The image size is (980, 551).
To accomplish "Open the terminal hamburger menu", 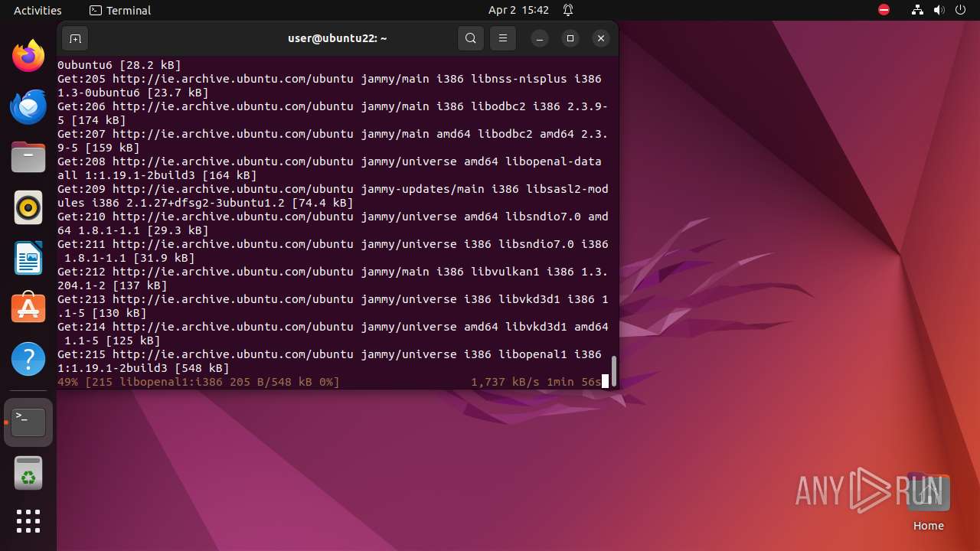I will pyautogui.click(x=503, y=38).
